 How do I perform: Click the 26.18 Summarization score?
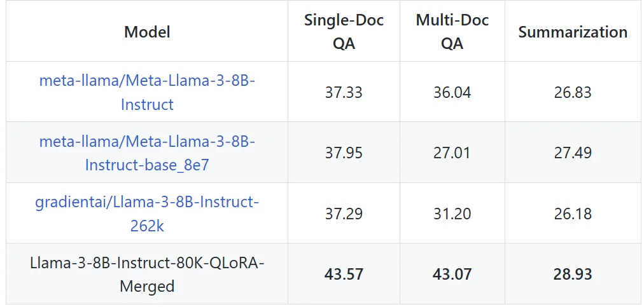click(x=573, y=214)
